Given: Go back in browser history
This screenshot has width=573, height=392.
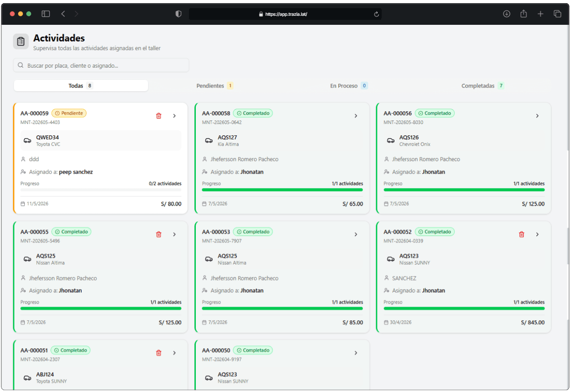Looking at the screenshot, I should coord(63,14).
